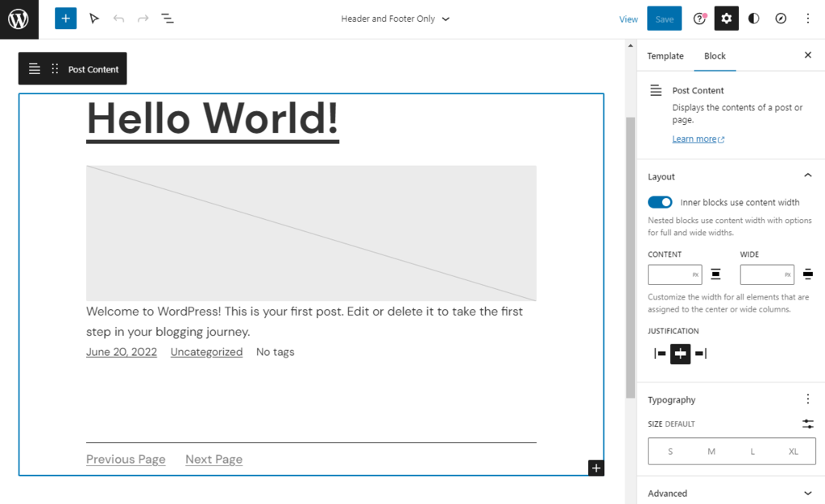Select right justification for items
825x504 pixels.
[x=702, y=353]
